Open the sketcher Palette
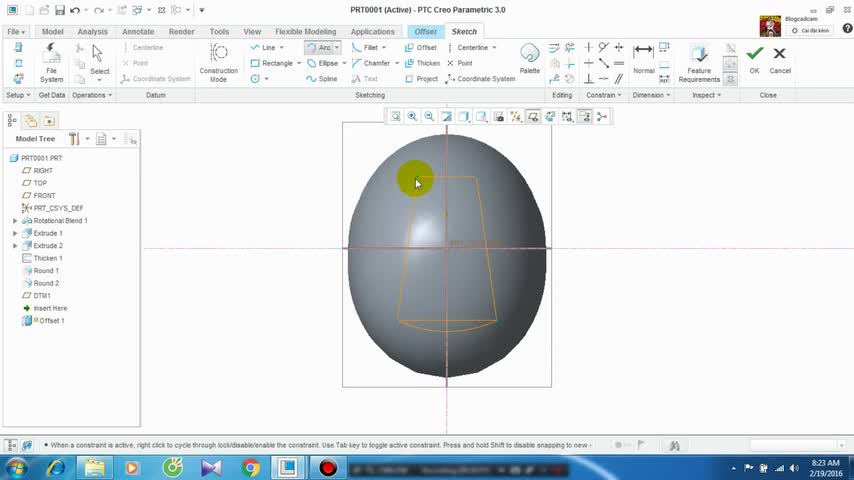 (529, 59)
